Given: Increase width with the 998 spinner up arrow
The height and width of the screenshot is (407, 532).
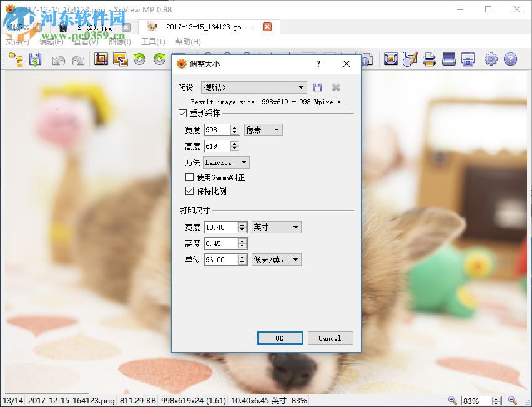Looking at the screenshot, I should click(x=234, y=127).
